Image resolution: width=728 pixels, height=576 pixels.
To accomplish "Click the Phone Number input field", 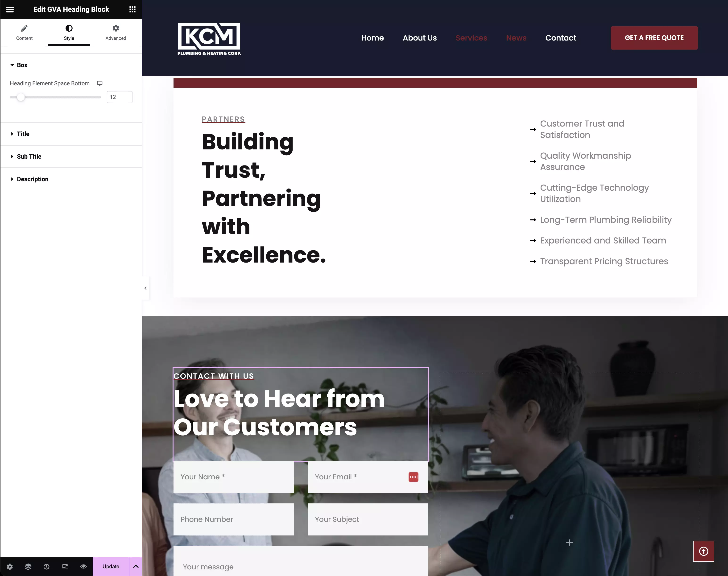I will coord(233,519).
